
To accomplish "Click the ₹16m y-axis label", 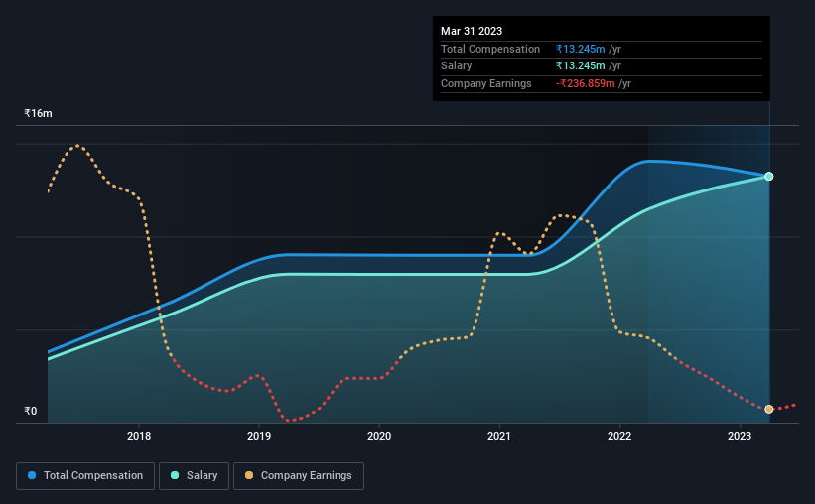I will (38, 113).
